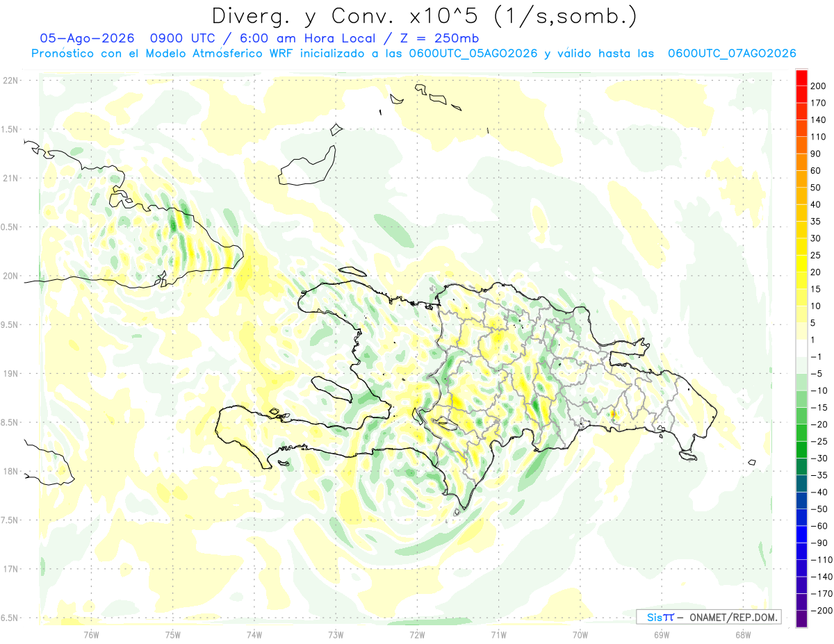Viewport: 834px width, 644px height.
Task: Click the 0.5N latitude axis label
Action: (x=10, y=227)
